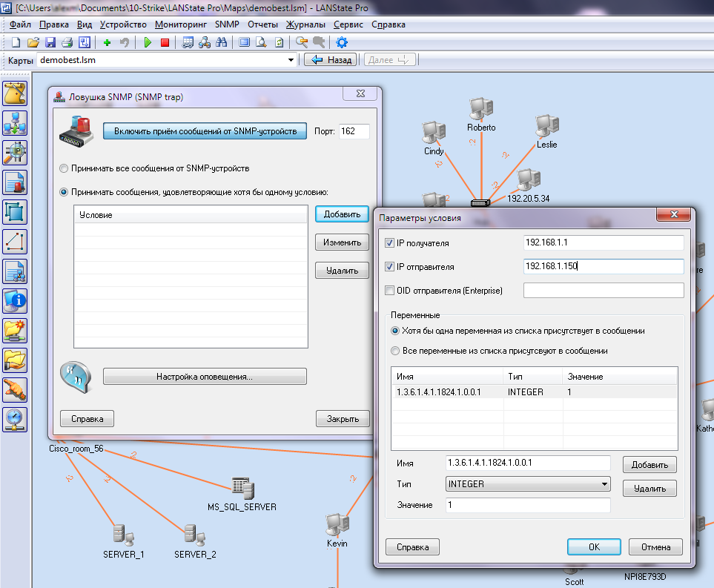
Task: Click the sidebar SNMP trap alarm icon
Action: [x=15, y=182]
